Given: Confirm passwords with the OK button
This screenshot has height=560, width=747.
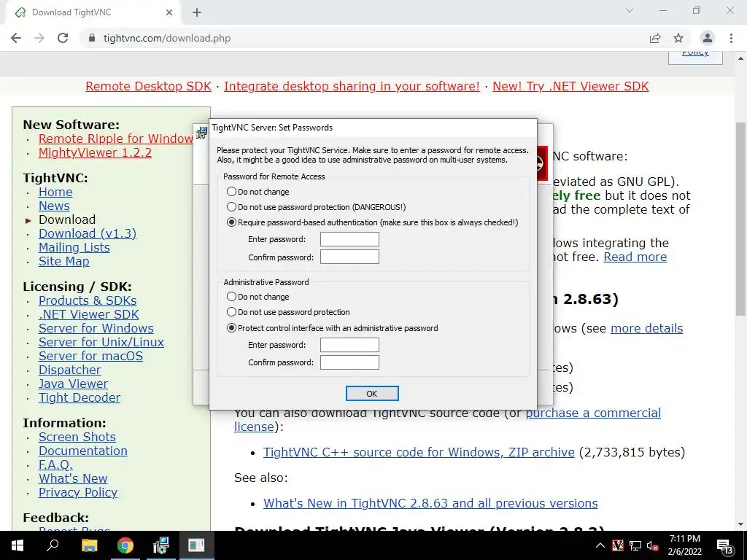Looking at the screenshot, I should pos(372,394).
